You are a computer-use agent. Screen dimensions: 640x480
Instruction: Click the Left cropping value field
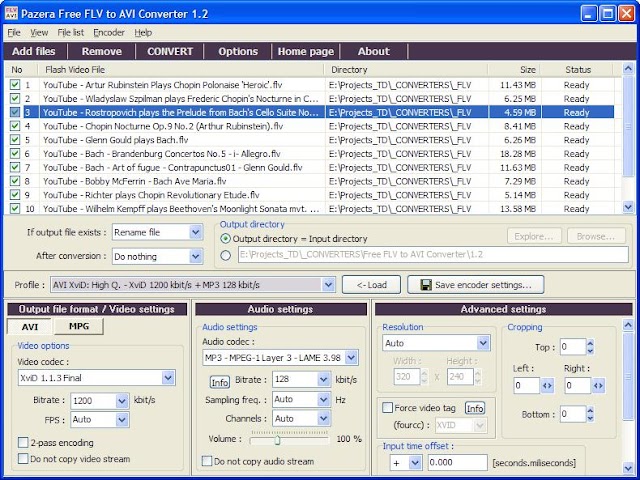[x=527, y=386]
